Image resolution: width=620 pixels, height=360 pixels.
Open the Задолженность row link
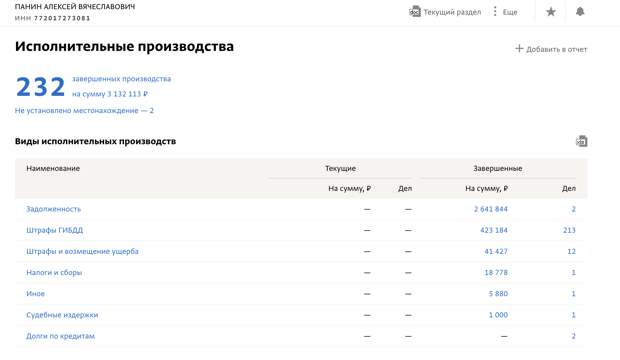pyautogui.click(x=53, y=209)
